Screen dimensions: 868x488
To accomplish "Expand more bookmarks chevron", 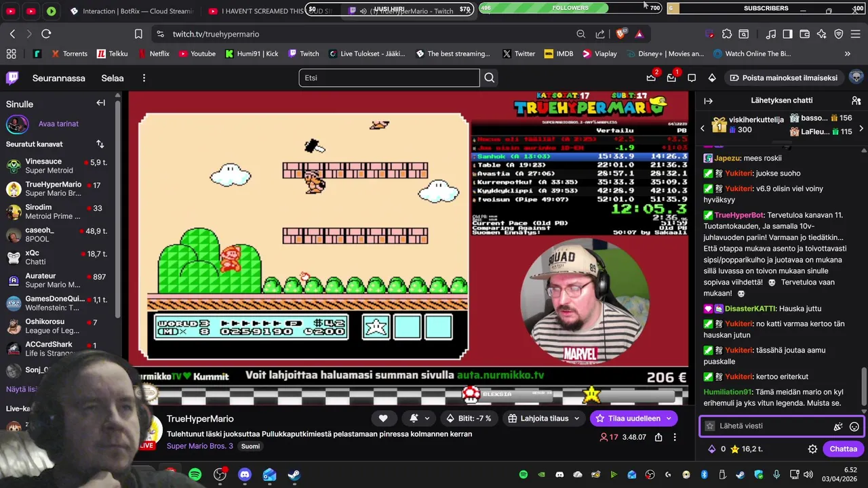I will (x=847, y=54).
